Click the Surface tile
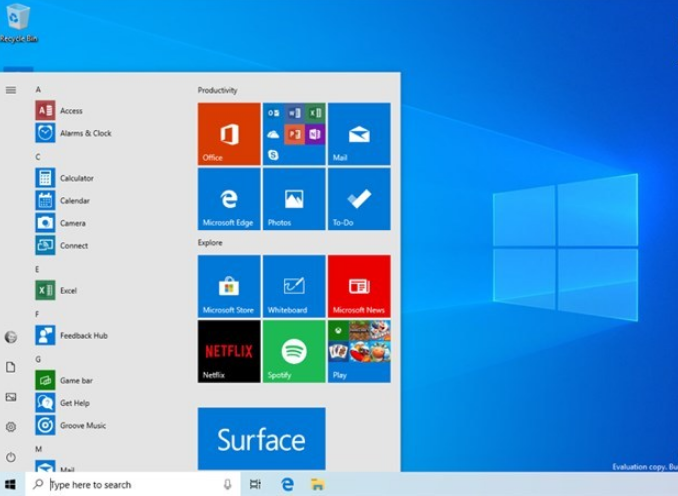Image resolution: width=678 pixels, height=496 pixels. (x=262, y=438)
